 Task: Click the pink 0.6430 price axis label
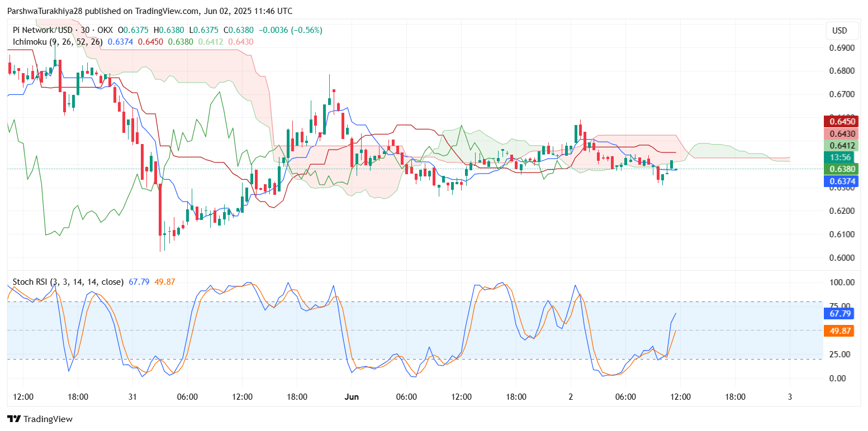coord(841,134)
